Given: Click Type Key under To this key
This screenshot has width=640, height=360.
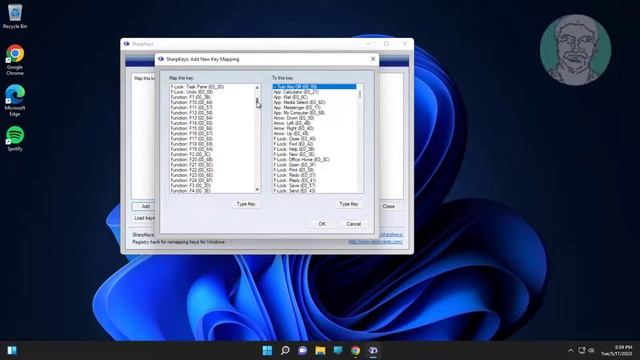Looking at the screenshot, I should click(349, 204).
